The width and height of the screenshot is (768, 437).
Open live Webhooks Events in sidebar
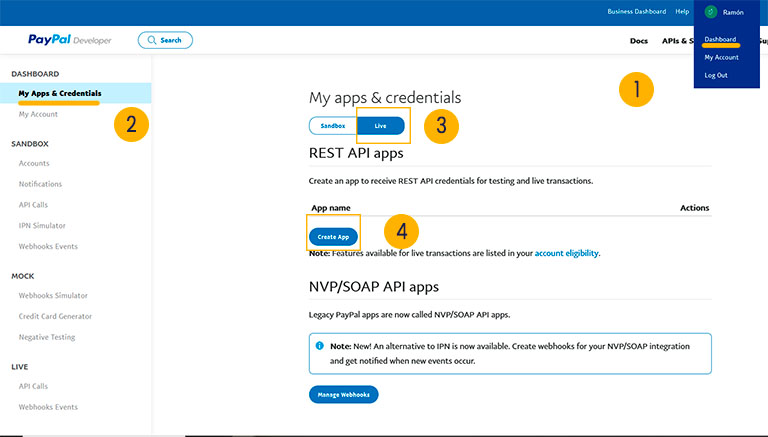tap(48, 407)
